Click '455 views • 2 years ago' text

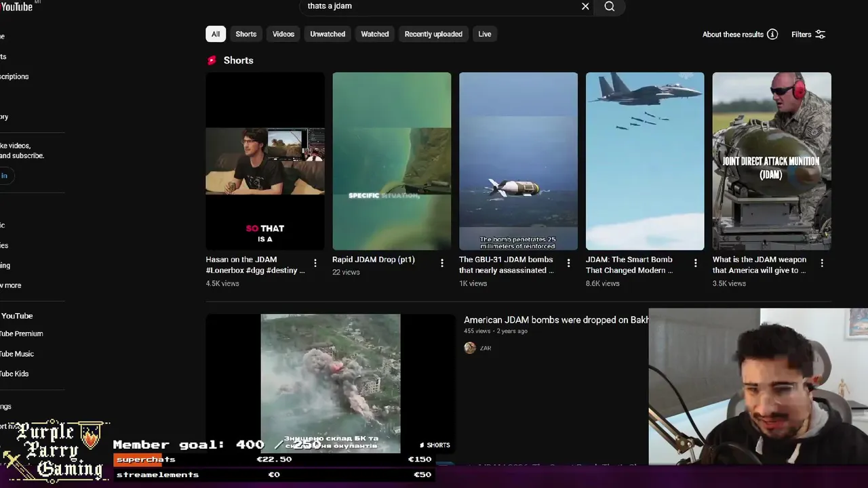pyautogui.click(x=496, y=331)
